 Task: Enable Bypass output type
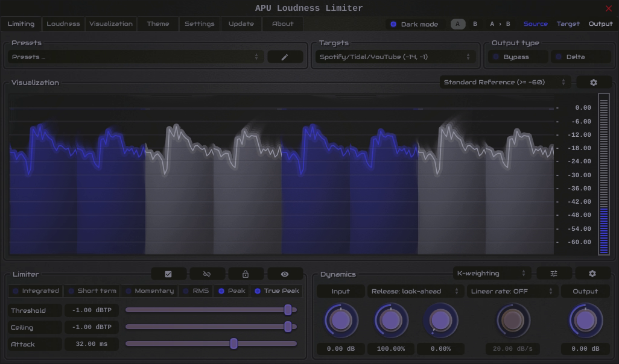click(x=518, y=57)
